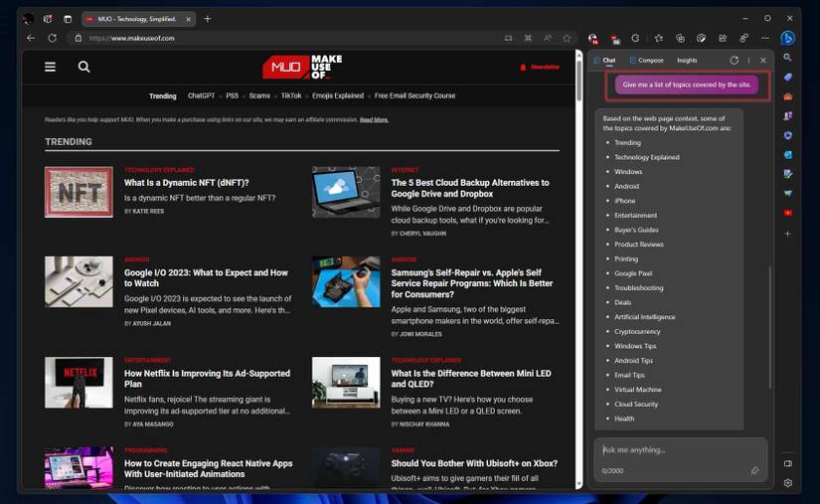Viewport: 820px width, 504px height.
Task: Add this page to favorites star
Action: (x=567, y=38)
